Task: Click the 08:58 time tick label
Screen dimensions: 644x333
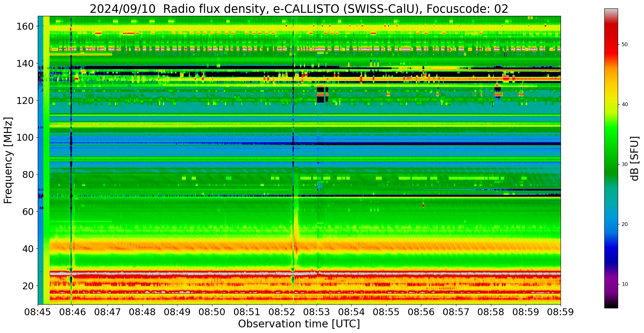Action: point(491,312)
